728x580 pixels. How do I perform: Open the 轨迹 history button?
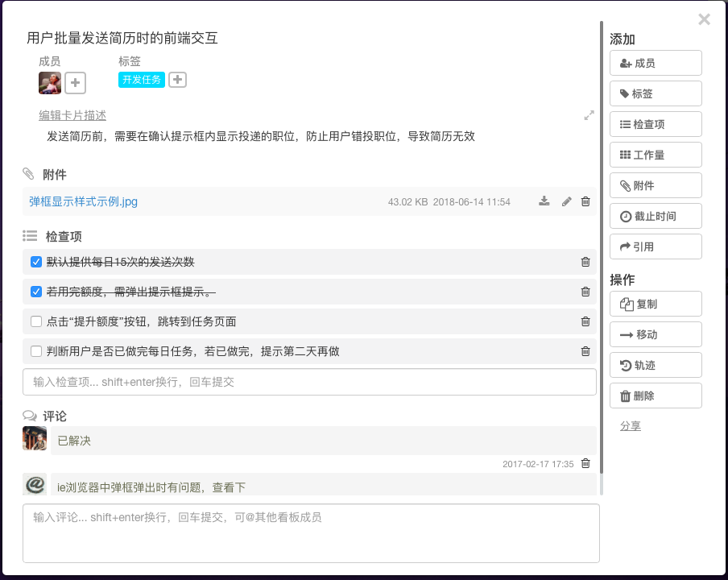coord(656,365)
